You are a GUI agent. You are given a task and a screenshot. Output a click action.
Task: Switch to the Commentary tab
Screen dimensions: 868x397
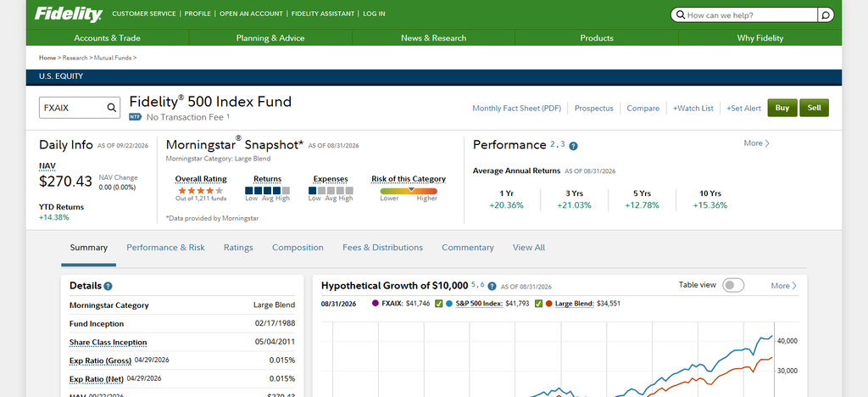pos(468,248)
